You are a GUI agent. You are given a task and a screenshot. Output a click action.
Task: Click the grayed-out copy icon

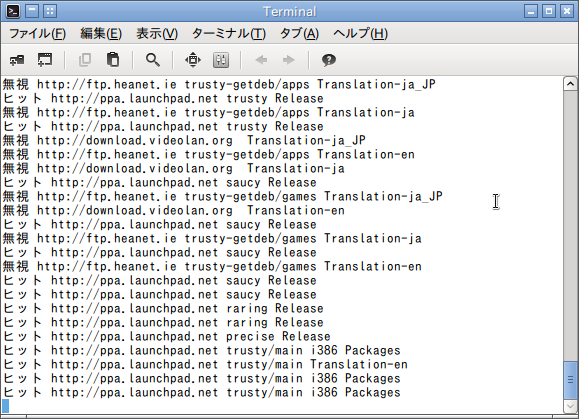click(x=85, y=60)
